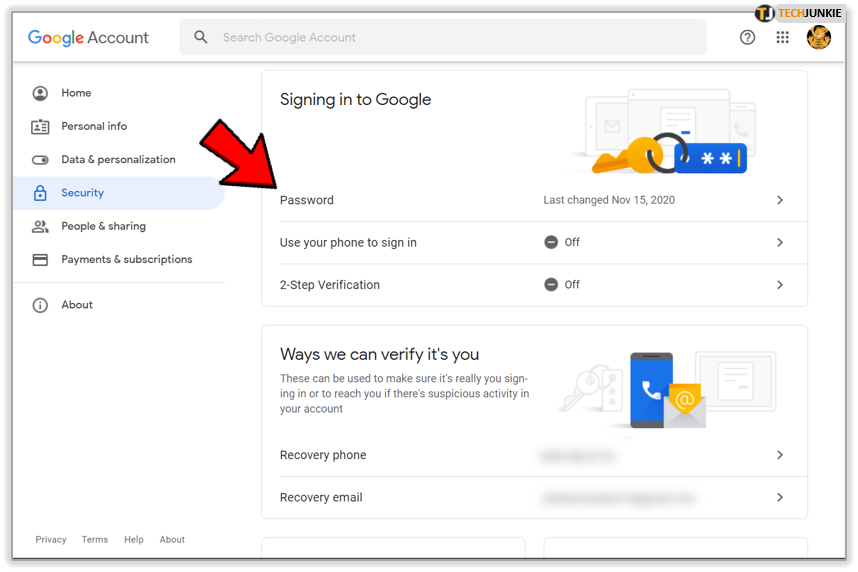Image resolution: width=858 pixels, height=572 pixels.
Task: Open 2-Step Verification Off setting
Action: pos(561,285)
